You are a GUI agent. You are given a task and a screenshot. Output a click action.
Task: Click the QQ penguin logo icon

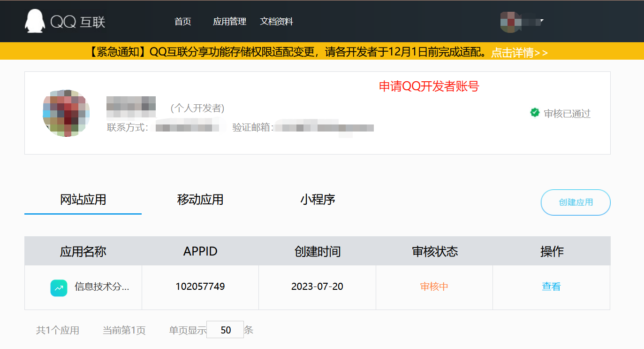click(34, 21)
